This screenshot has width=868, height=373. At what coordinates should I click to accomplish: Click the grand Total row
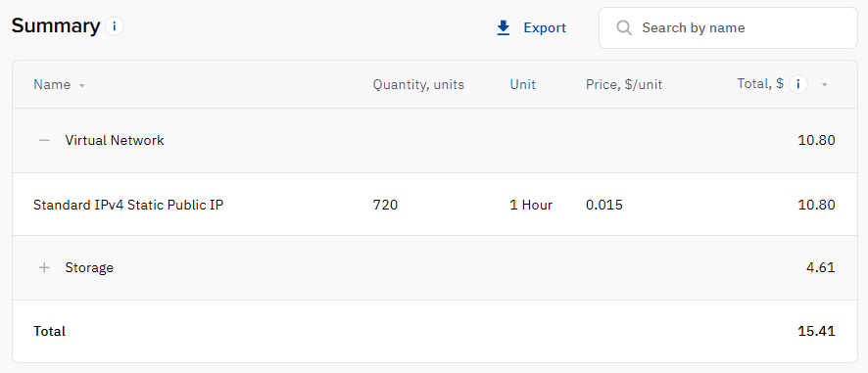pos(435,332)
